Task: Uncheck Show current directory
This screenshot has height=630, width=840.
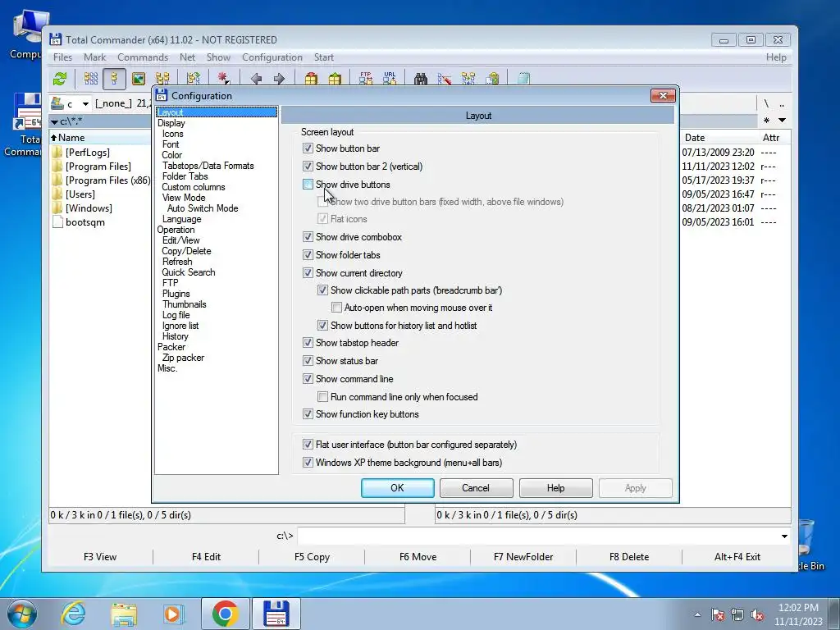Action: 308,272
